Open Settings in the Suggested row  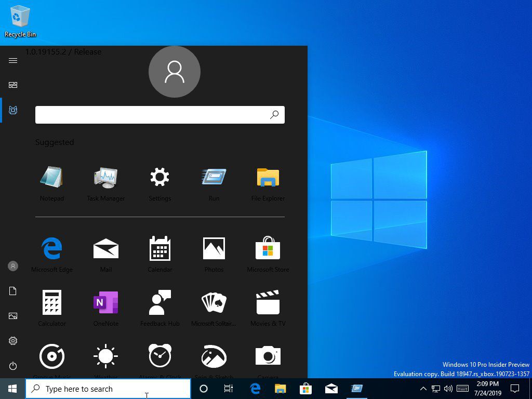pyautogui.click(x=159, y=183)
